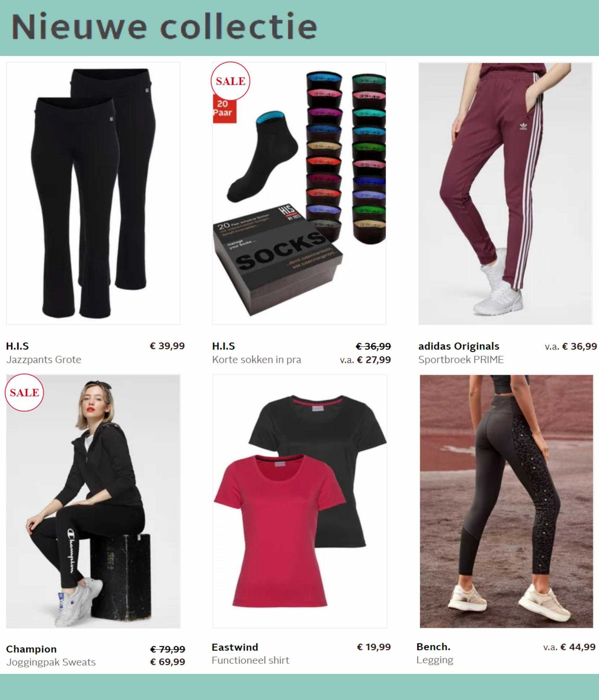Screen dimensions: 599x700
Task: Click the adidas Originals brand name
Action: pos(458,346)
